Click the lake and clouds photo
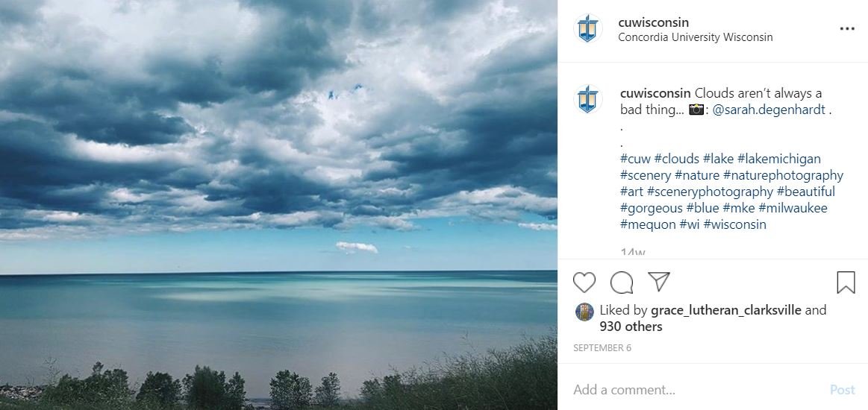The width and height of the screenshot is (868, 410). pos(278,205)
